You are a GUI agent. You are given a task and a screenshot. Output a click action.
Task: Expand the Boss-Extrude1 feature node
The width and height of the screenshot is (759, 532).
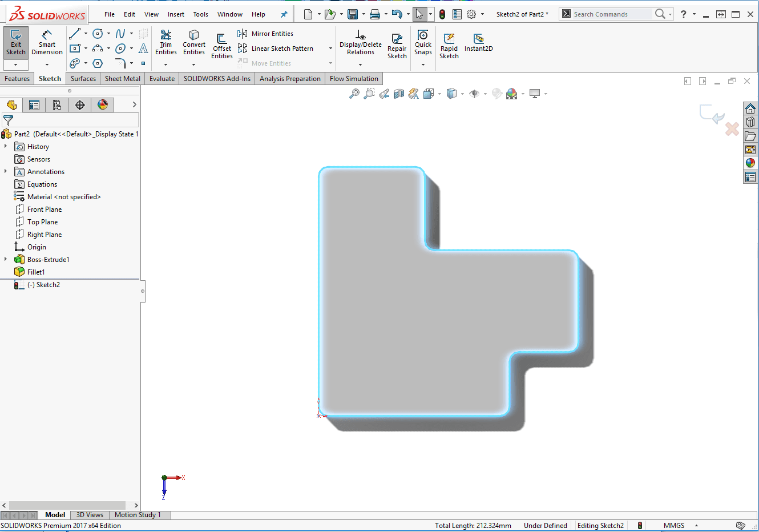[6, 260]
